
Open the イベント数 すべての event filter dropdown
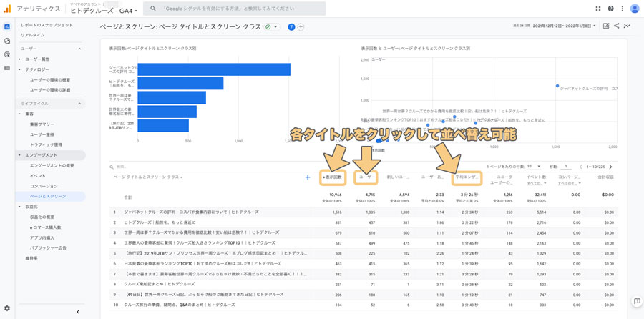point(536,183)
